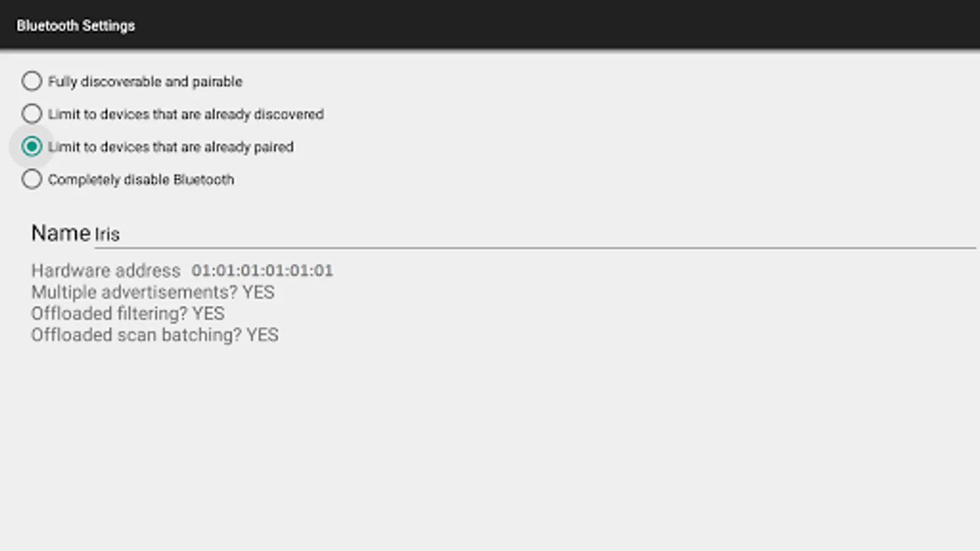This screenshot has width=980, height=551.
Task: Click the YES value after Multiple advertisements
Action: click(258, 292)
